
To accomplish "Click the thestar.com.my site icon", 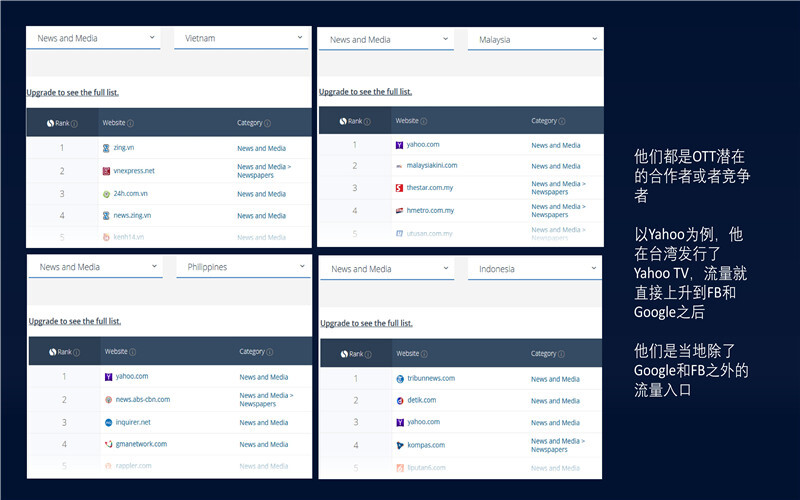I will [400, 188].
